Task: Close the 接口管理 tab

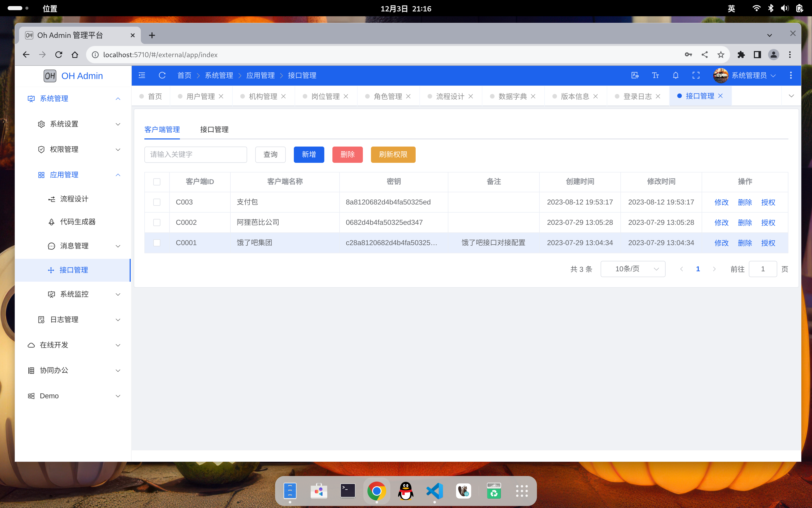Action: click(720, 96)
